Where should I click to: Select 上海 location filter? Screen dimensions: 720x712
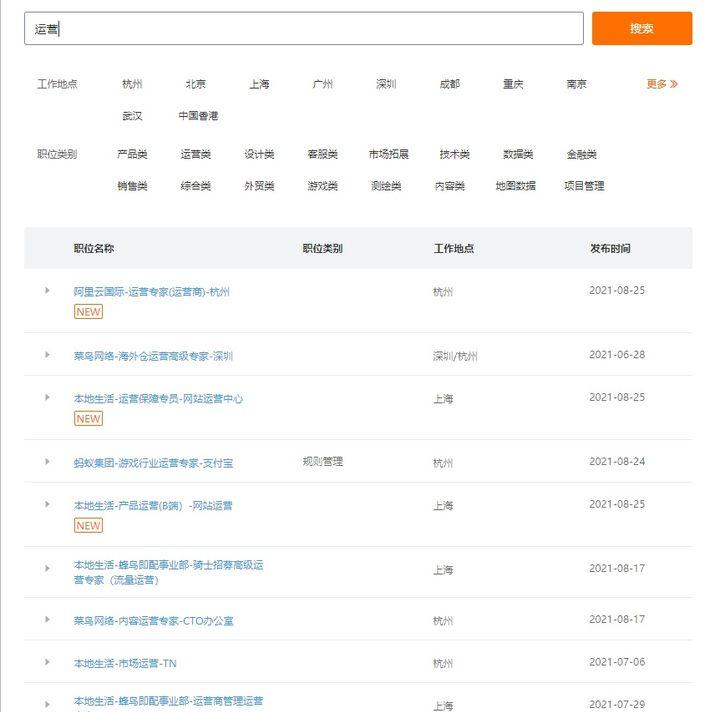(259, 84)
